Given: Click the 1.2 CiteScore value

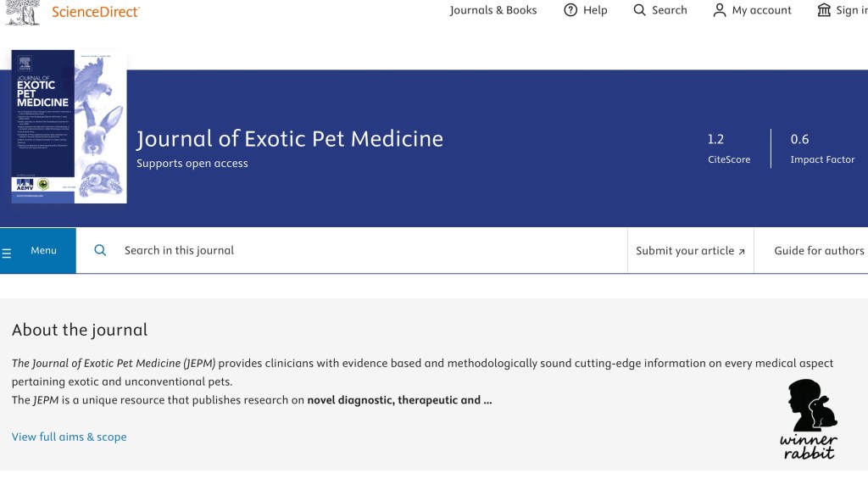Looking at the screenshot, I should click(715, 139).
